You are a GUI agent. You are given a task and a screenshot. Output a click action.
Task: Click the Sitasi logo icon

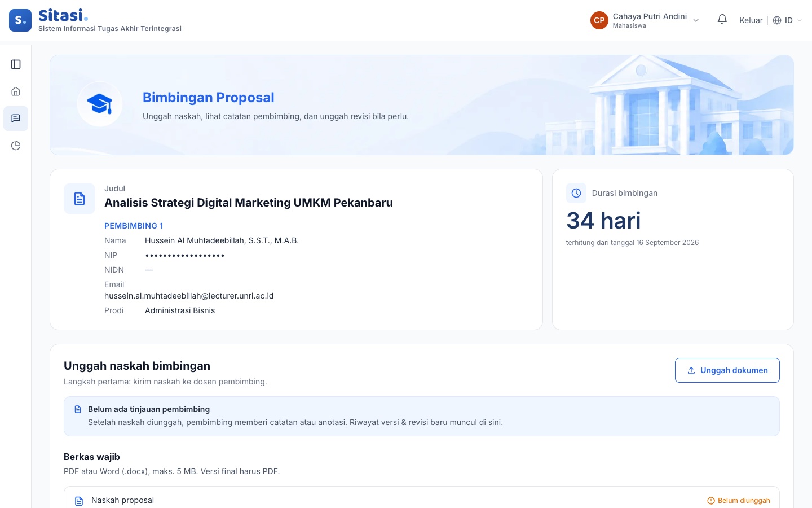pyautogui.click(x=20, y=20)
